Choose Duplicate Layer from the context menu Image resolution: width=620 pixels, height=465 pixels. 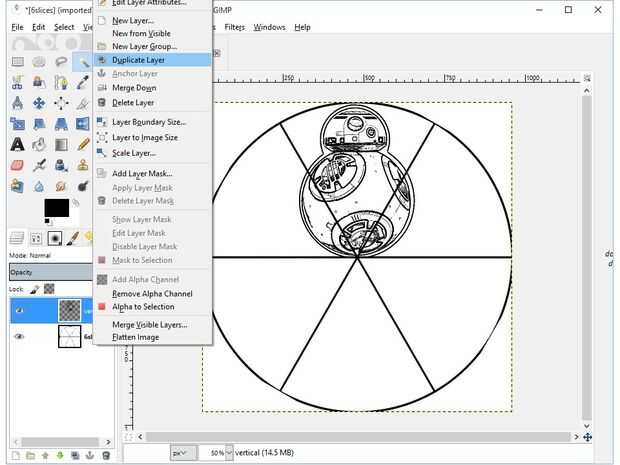click(x=153, y=60)
